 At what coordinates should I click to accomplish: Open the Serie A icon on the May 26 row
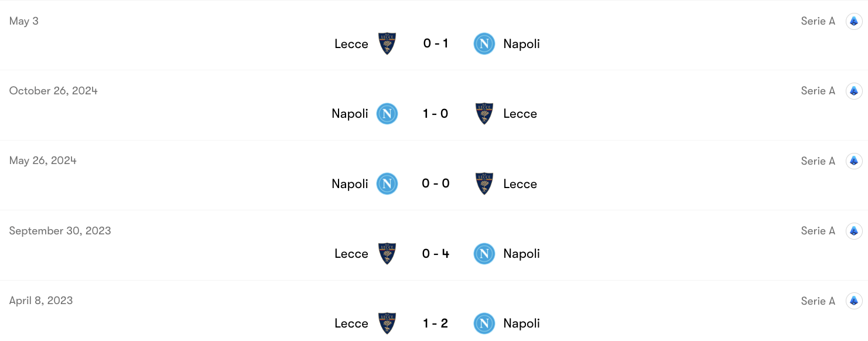click(x=854, y=161)
